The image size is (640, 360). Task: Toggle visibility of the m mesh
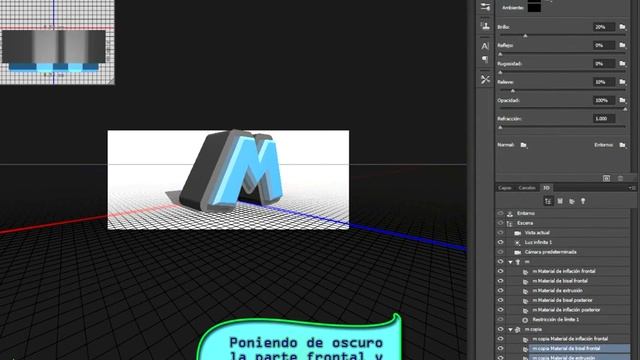[x=500, y=262]
